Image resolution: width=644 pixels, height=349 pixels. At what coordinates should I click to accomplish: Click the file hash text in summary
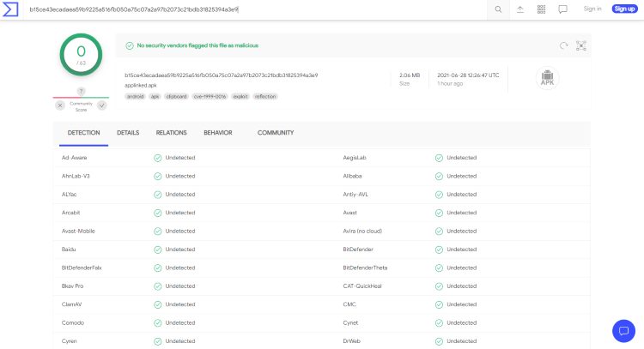point(221,75)
